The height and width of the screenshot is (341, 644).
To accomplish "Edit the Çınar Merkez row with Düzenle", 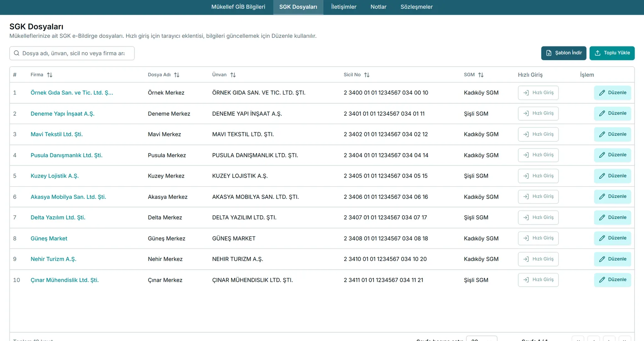I will [612, 280].
